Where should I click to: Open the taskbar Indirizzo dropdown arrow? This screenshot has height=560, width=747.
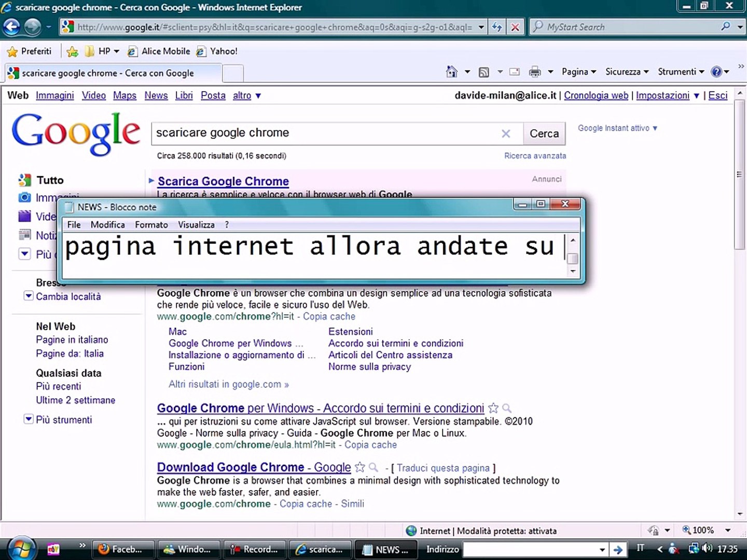pos(602,550)
